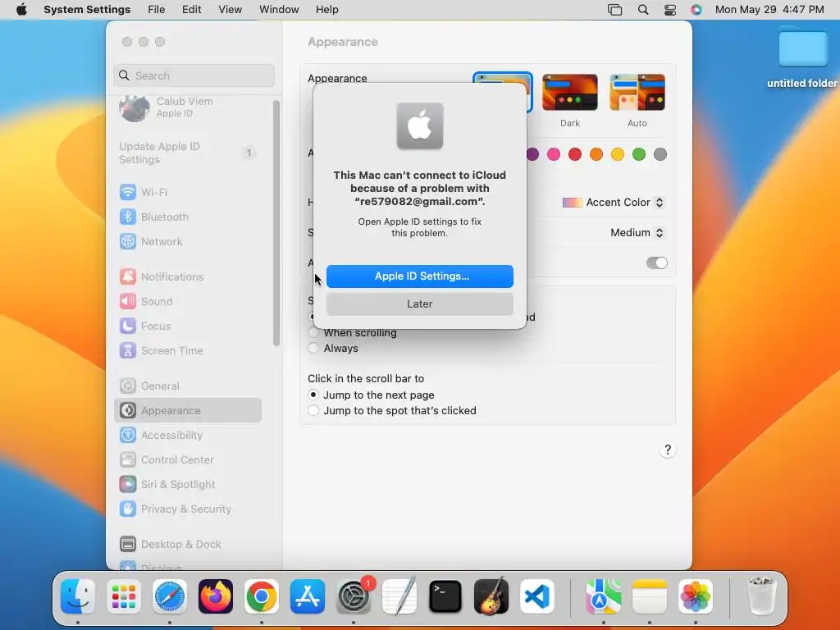Open Siri from the menu bar
840x630 pixels.
point(696,10)
